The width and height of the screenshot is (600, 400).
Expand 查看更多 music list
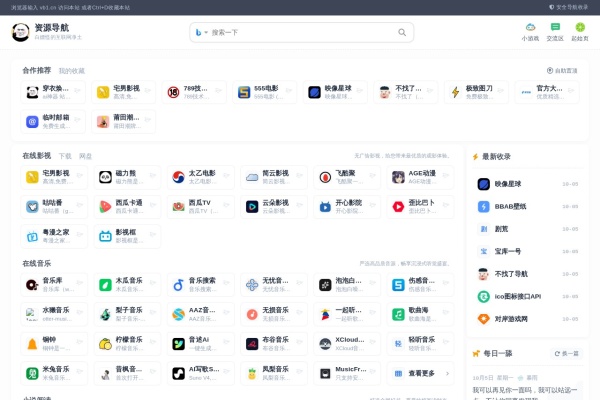click(420, 373)
